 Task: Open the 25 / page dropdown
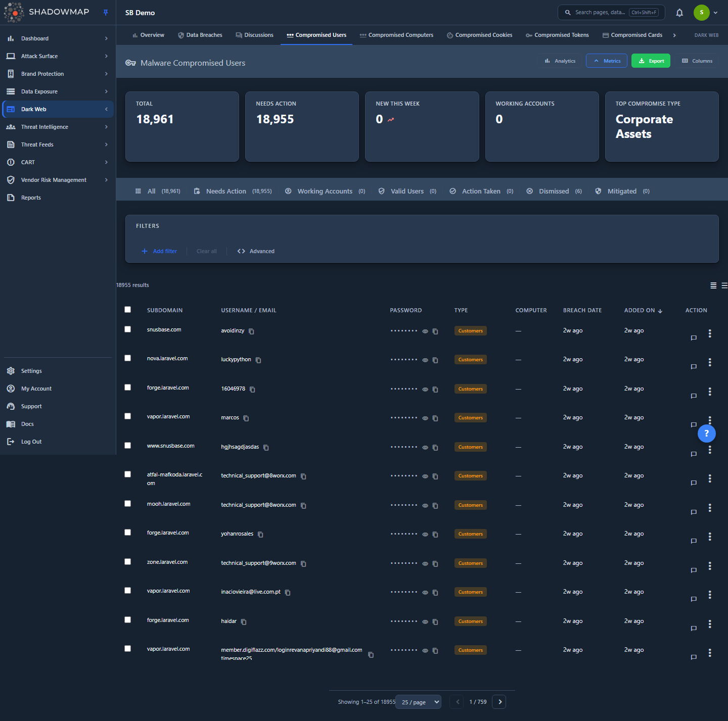click(x=419, y=702)
